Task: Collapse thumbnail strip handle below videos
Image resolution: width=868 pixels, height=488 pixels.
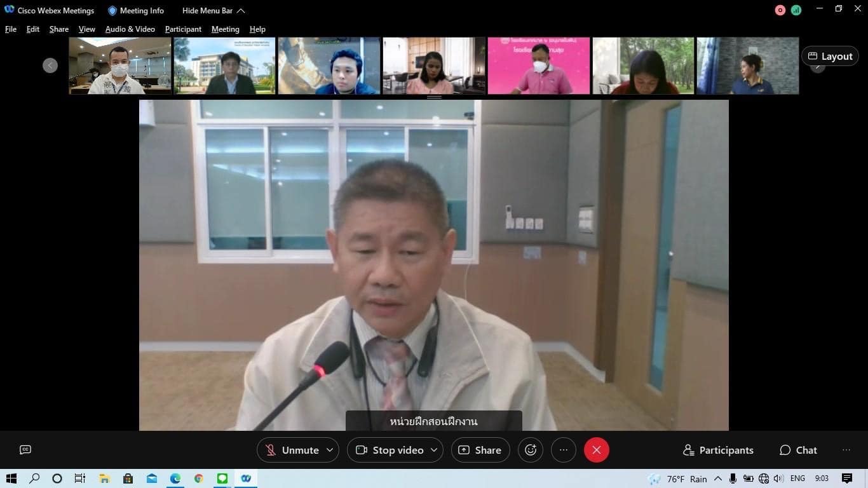Action: (434, 97)
